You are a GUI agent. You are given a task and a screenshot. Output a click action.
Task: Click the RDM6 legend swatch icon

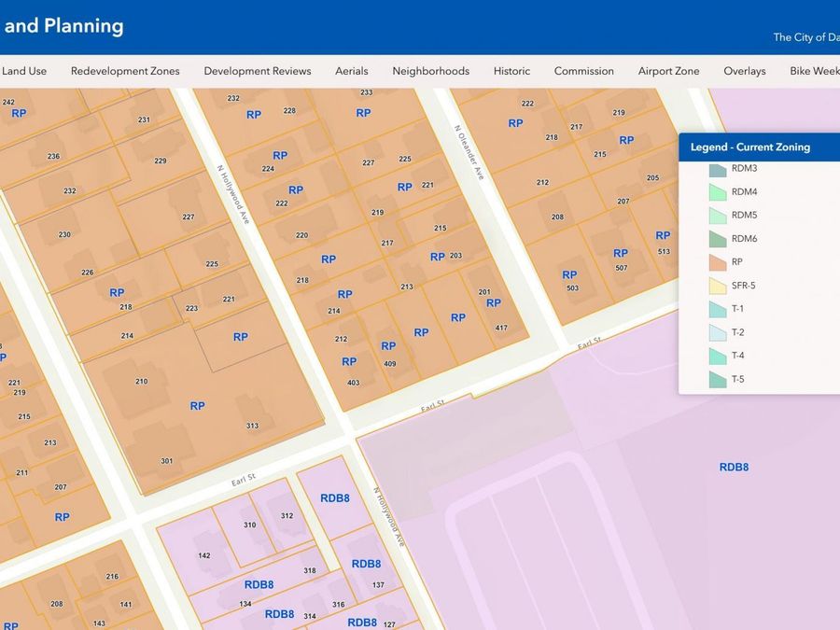point(718,239)
